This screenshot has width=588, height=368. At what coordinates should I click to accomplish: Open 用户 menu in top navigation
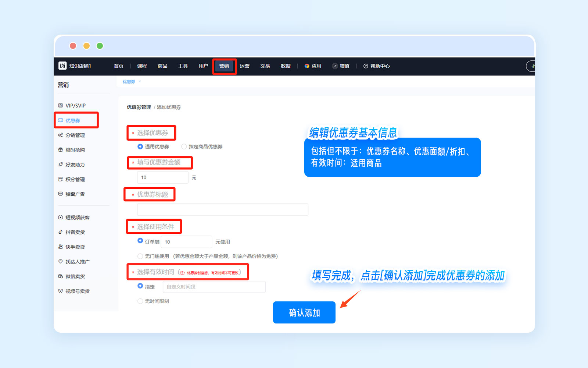pos(203,66)
